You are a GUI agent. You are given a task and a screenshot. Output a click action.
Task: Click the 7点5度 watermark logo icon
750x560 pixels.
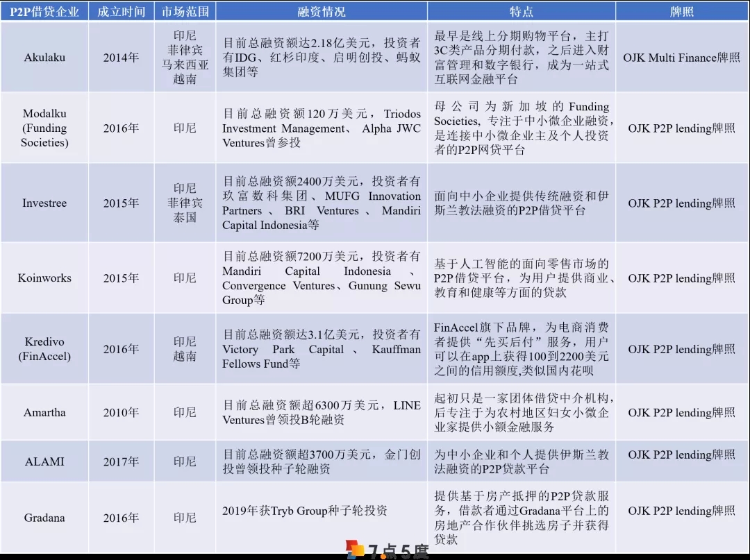click(356, 550)
